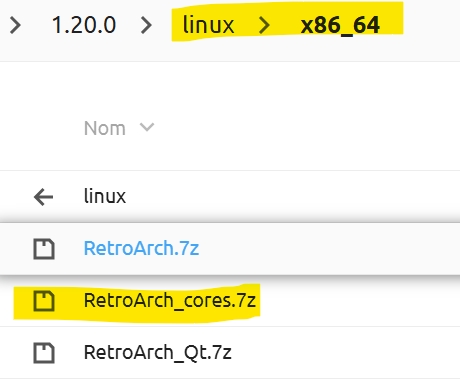Select the x86_64 breadcrumb entry
This screenshot has height=385, width=460.
tap(340, 25)
